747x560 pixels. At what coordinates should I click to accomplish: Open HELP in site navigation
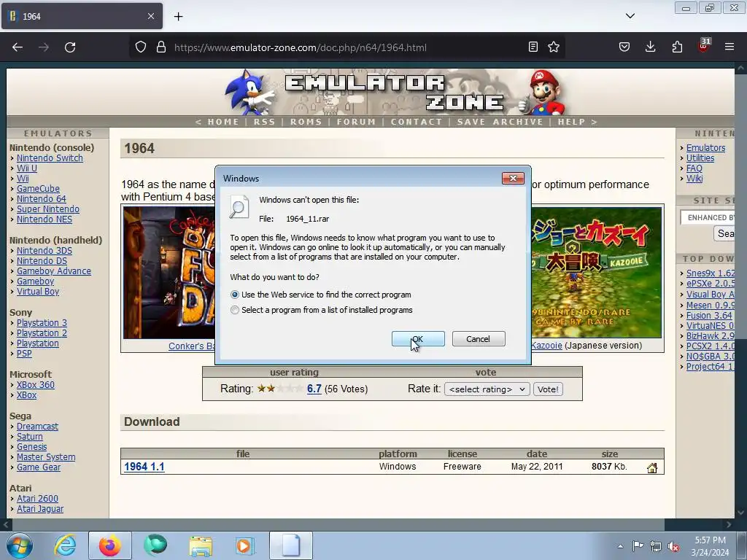571,122
